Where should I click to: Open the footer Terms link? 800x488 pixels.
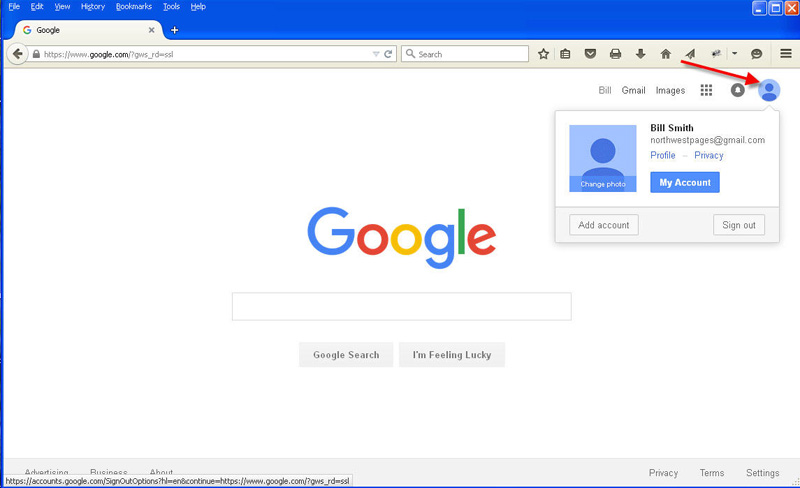point(712,473)
